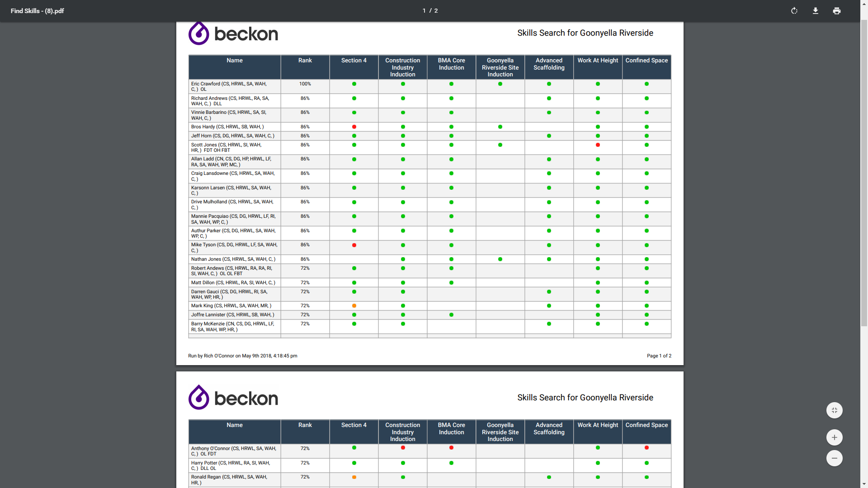Click the vertical scrollbar thumb
The width and height of the screenshot is (868, 488).
[864, 173]
